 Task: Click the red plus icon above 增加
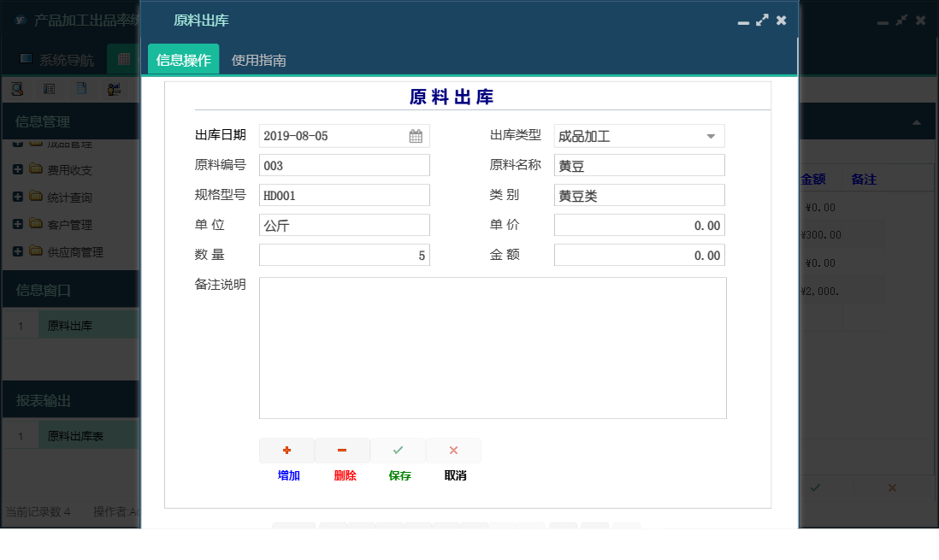[286, 451]
